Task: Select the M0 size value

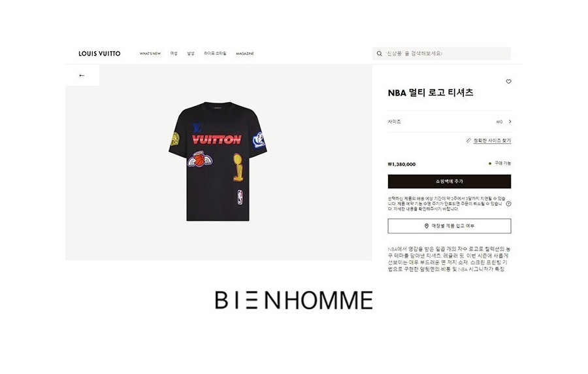Action: tap(499, 122)
